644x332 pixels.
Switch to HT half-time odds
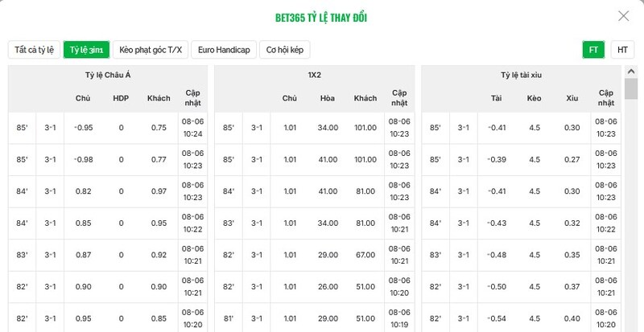622,50
